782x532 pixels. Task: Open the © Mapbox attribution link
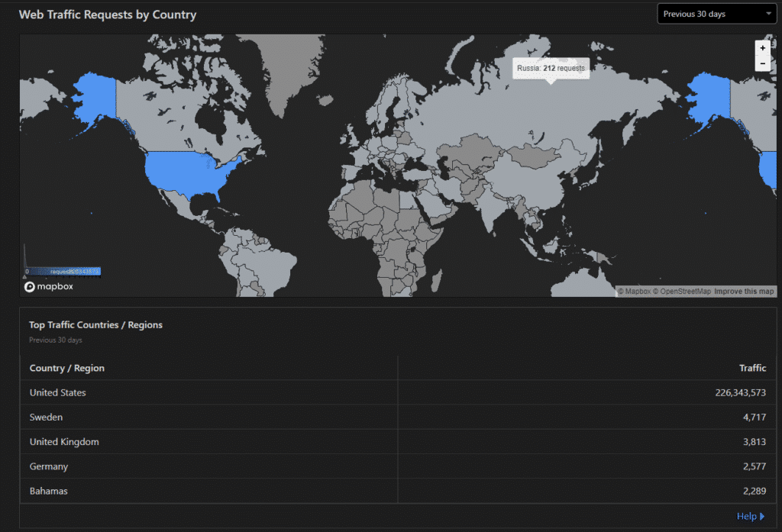click(x=635, y=292)
